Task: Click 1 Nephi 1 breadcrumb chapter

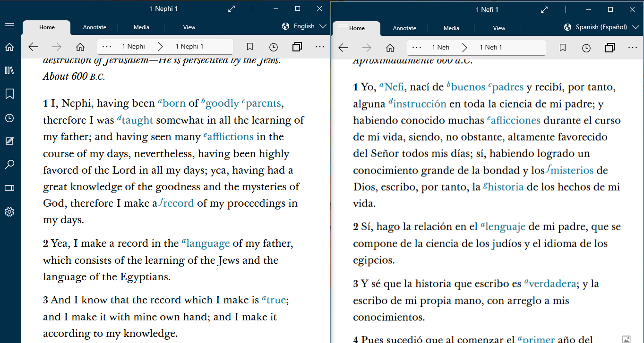Action: (189, 46)
